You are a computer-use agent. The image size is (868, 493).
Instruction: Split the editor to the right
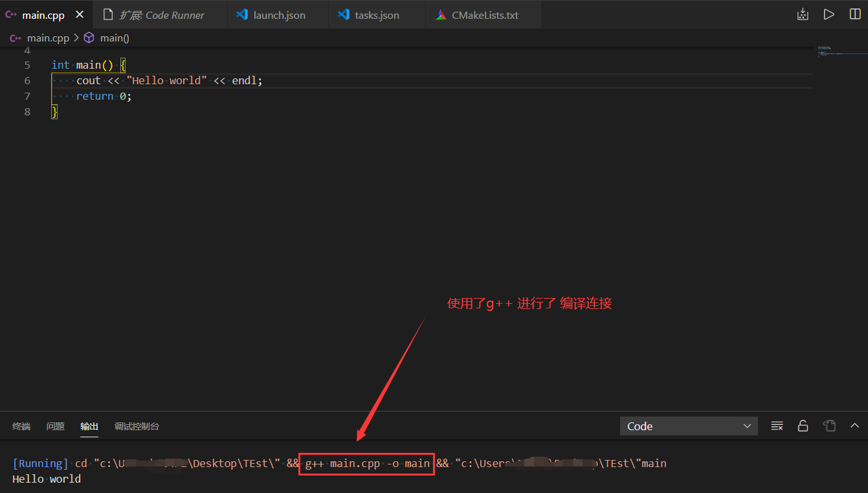pyautogui.click(x=855, y=14)
